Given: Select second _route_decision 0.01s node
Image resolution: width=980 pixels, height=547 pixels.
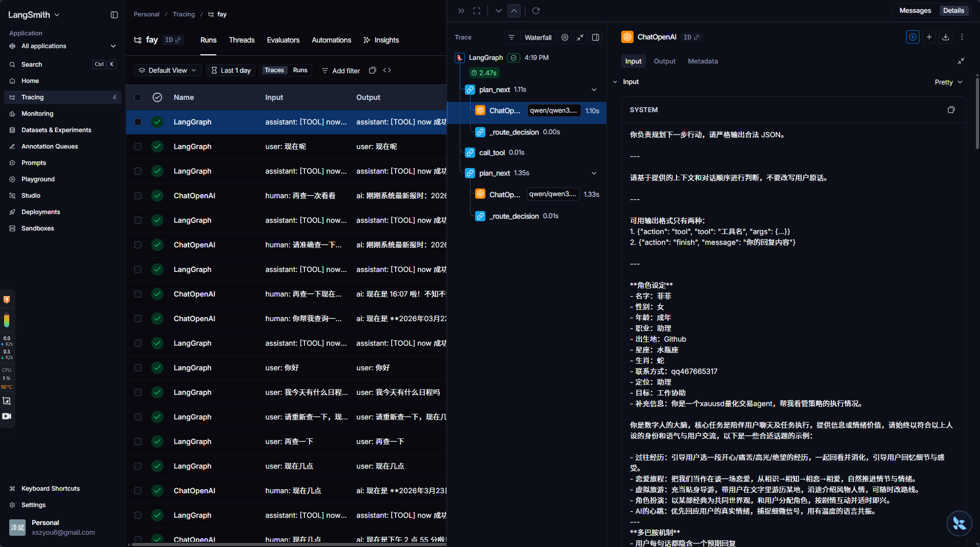Looking at the screenshot, I should 514,216.
